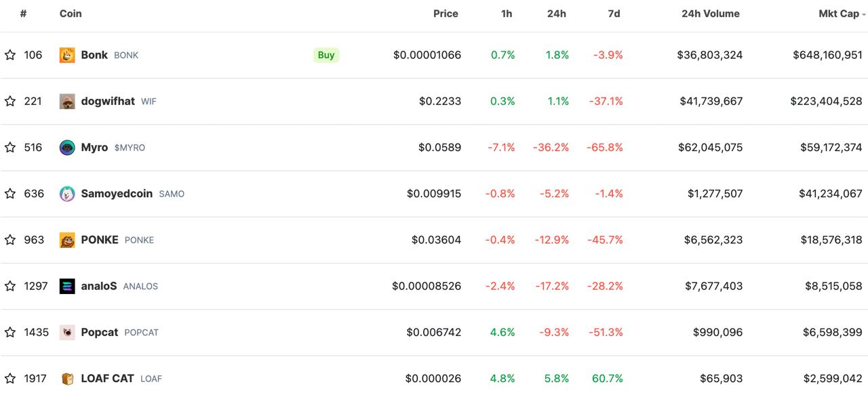Image resolution: width=868 pixels, height=397 pixels.
Task: Click the analoS coin logo icon
Action: [x=67, y=286]
